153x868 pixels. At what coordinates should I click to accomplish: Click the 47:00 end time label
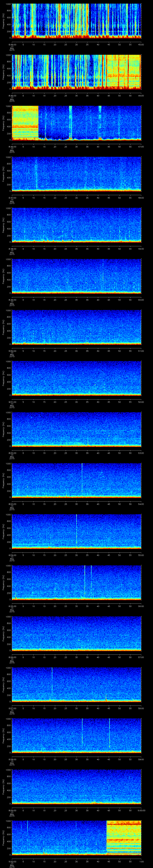coord(141,147)
